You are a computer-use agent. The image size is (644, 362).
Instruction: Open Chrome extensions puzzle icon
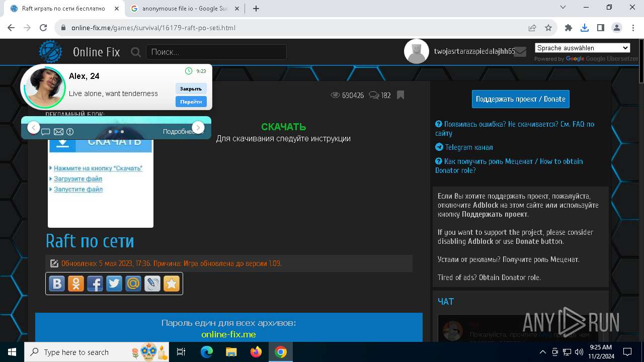[x=569, y=28]
